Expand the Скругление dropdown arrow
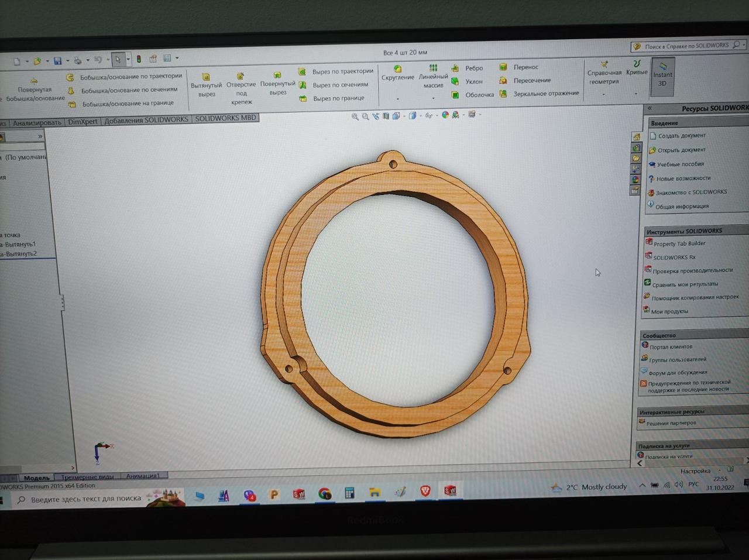Screen dimensions: 749x560 click(x=398, y=99)
